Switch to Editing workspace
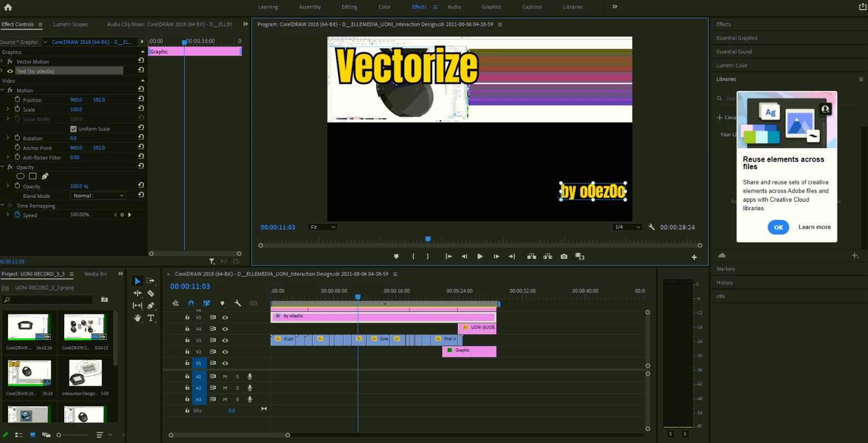Viewport: 868px width, 443px height. 350,7
